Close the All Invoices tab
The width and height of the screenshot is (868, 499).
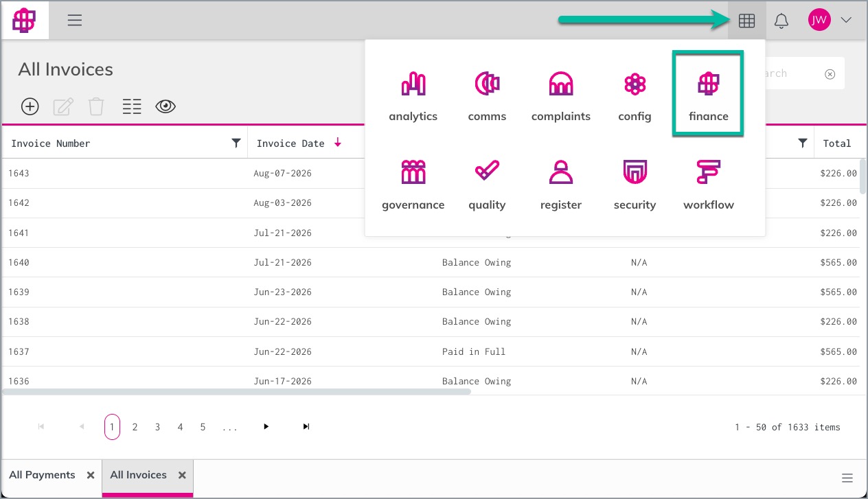pyautogui.click(x=182, y=475)
